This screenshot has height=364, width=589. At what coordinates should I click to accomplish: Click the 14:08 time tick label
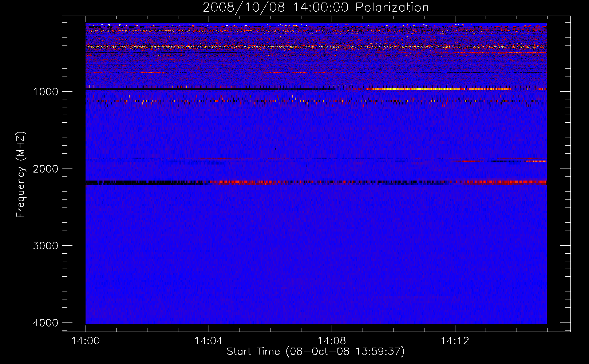(x=332, y=341)
